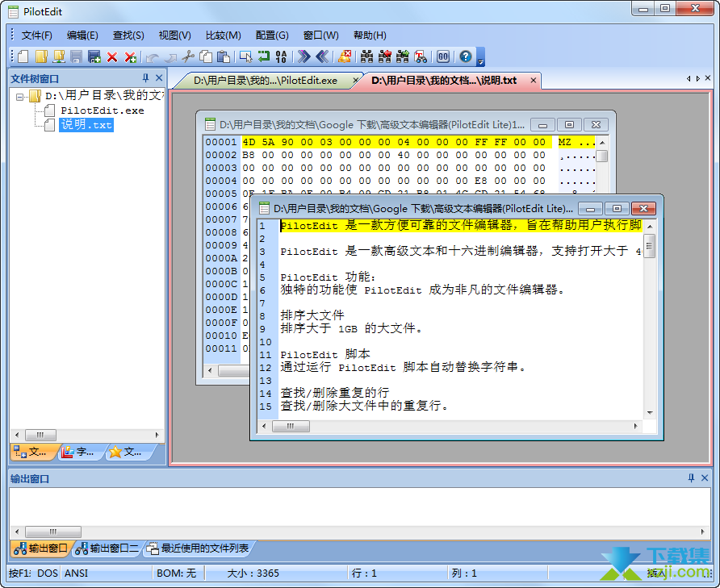Click the Find binoculars icon
720x588 pixels.
pyautogui.click(x=367, y=56)
